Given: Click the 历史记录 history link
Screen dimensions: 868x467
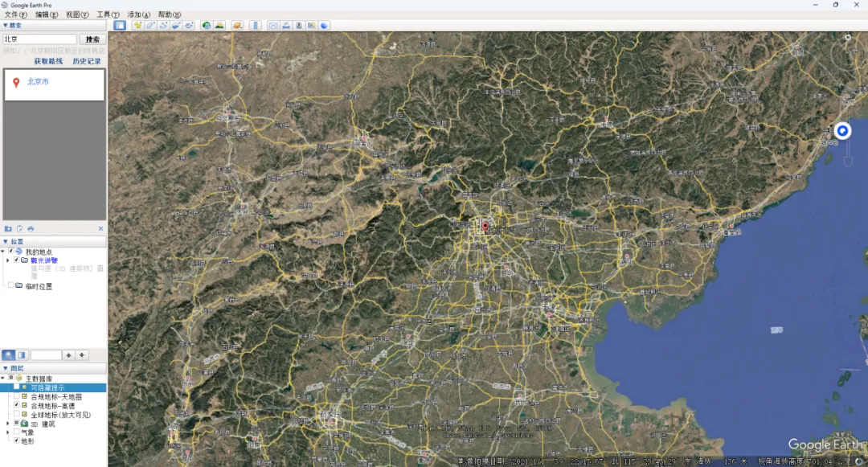Looking at the screenshot, I should click(x=87, y=61).
